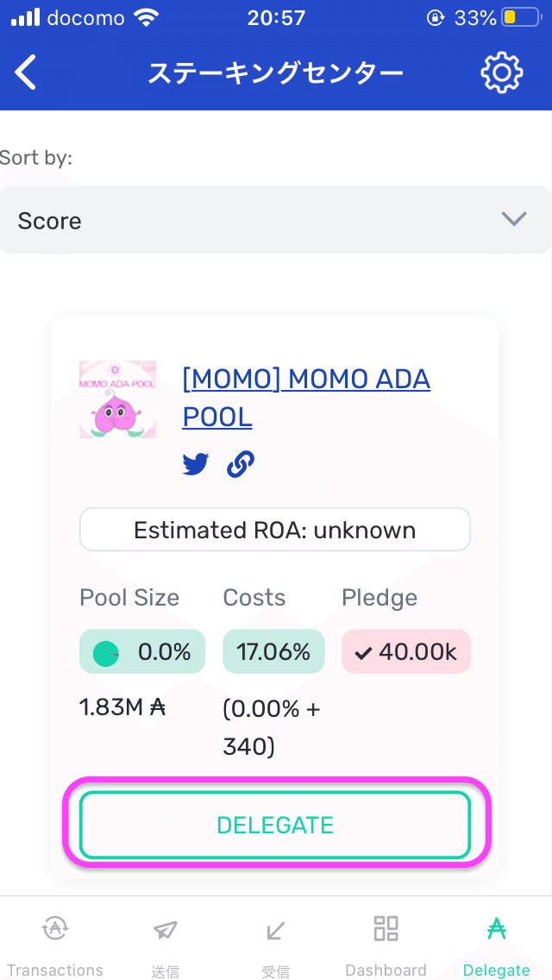Image resolution: width=552 pixels, height=980 pixels.
Task: Open settings via gear icon
Action: pyautogui.click(x=501, y=72)
